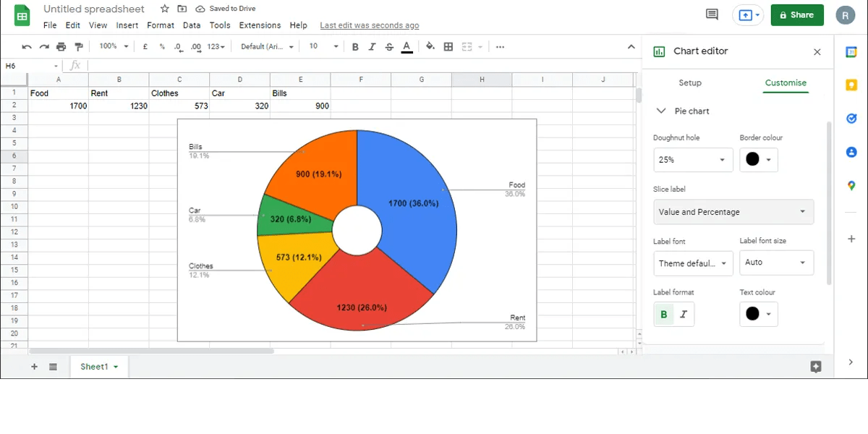Open the Slice label dropdown
The width and height of the screenshot is (868, 434).
733,211
